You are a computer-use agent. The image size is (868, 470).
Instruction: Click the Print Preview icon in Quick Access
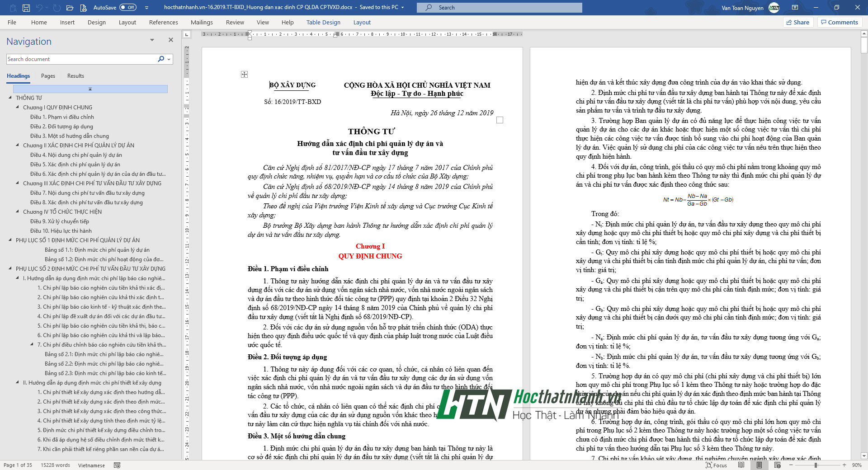click(x=83, y=8)
